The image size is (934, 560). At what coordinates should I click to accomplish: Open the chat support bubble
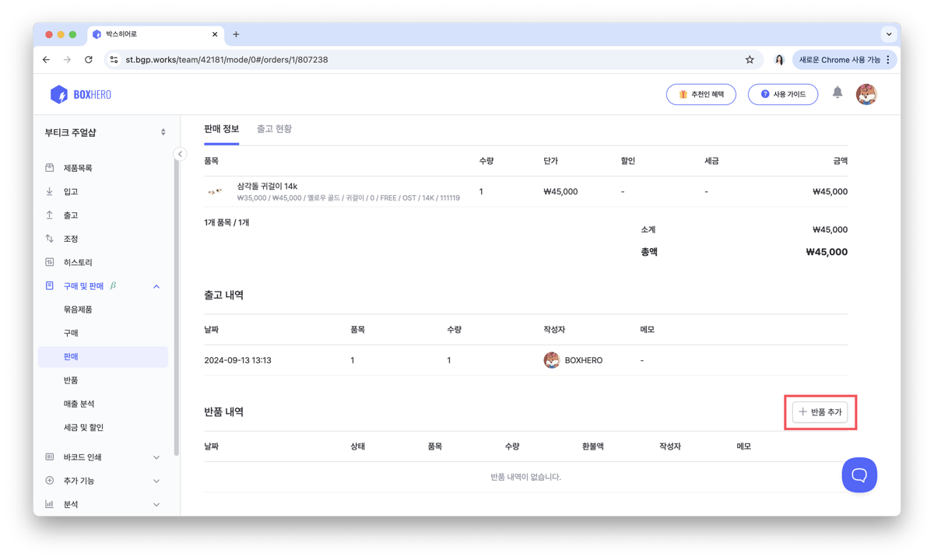click(x=859, y=474)
